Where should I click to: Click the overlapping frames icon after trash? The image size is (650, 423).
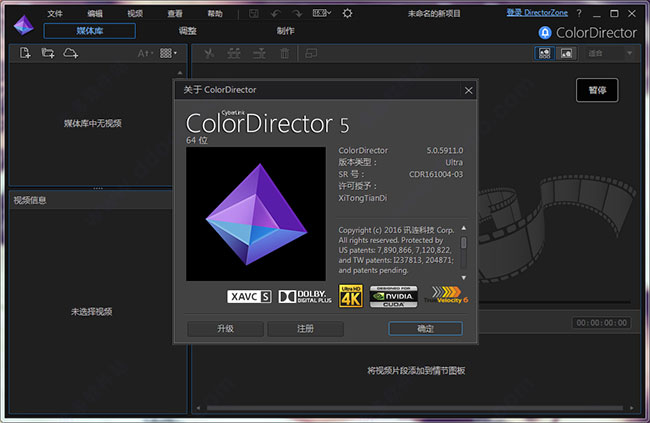(x=311, y=53)
